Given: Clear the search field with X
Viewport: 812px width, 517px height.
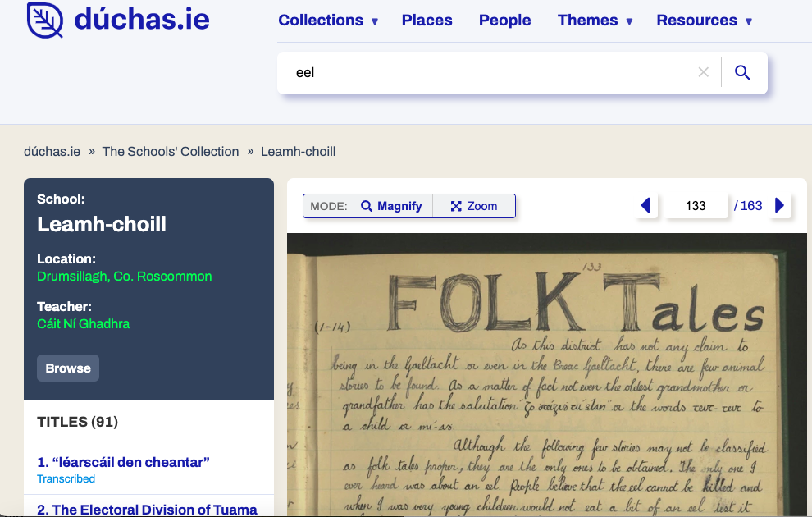Looking at the screenshot, I should pyautogui.click(x=703, y=72).
